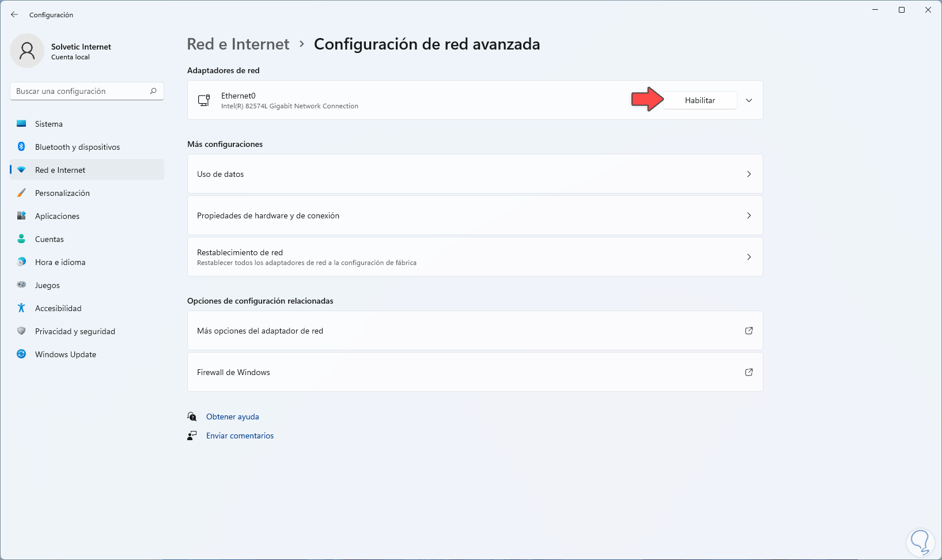The image size is (942, 560).
Task: Click the search magnifier icon
Action: click(x=153, y=91)
